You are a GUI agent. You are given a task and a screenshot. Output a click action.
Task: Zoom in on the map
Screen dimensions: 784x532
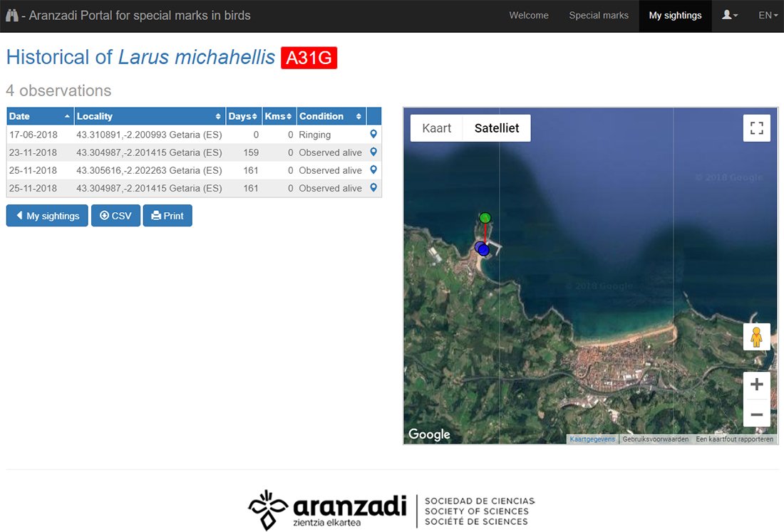pos(756,385)
